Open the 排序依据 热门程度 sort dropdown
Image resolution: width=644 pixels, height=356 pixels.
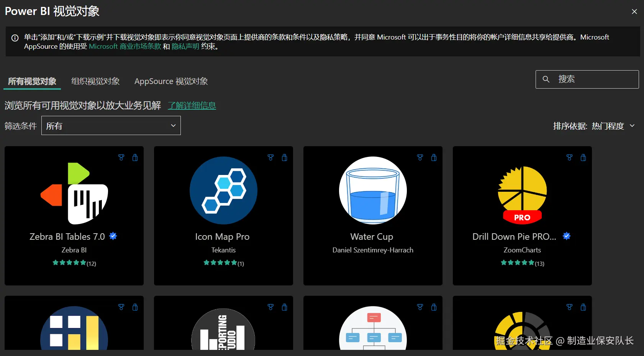594,126
